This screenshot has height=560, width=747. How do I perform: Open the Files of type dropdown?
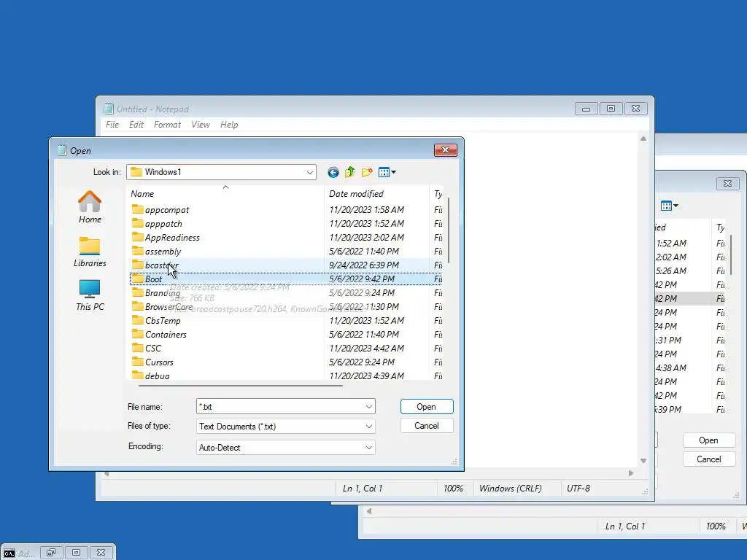368,426
